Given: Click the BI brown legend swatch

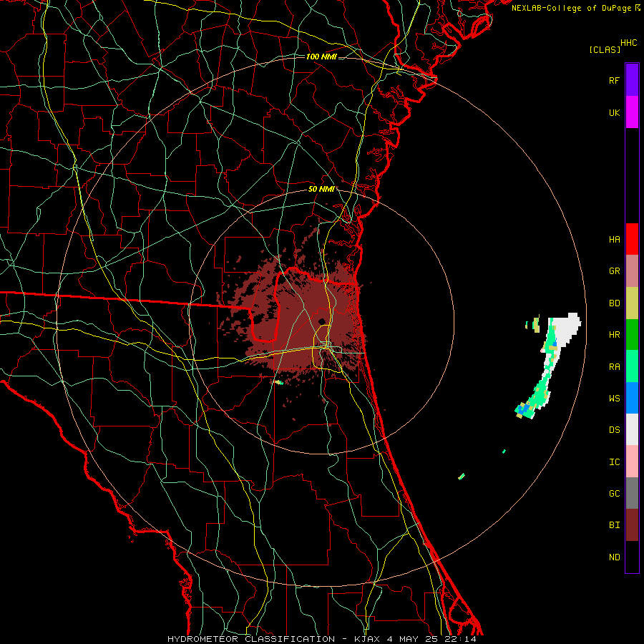Looking at the screenshot, I should tap(632, 525).
